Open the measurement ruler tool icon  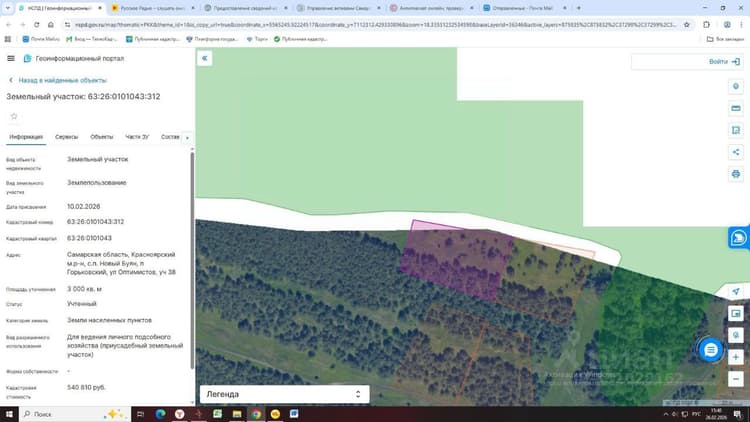(736, 109)
